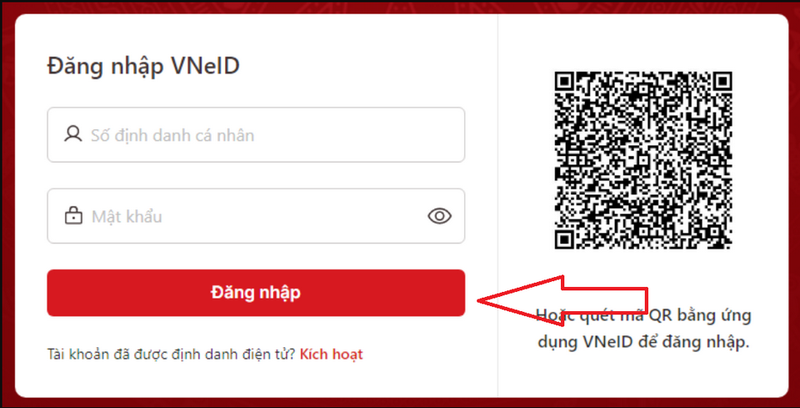Open the Kích hoạt activation link
This screenshot has width=800, height=408.
[x=331, y=354]
